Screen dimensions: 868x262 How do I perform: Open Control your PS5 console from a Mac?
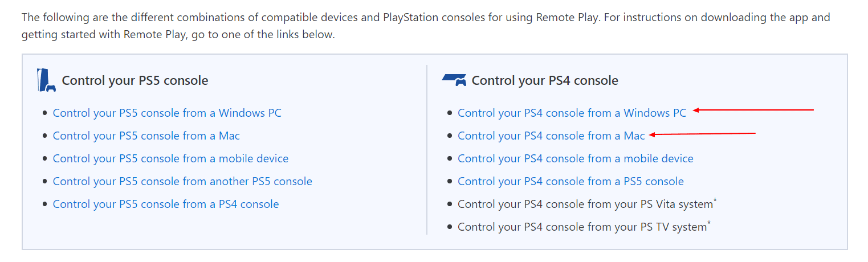146,136
